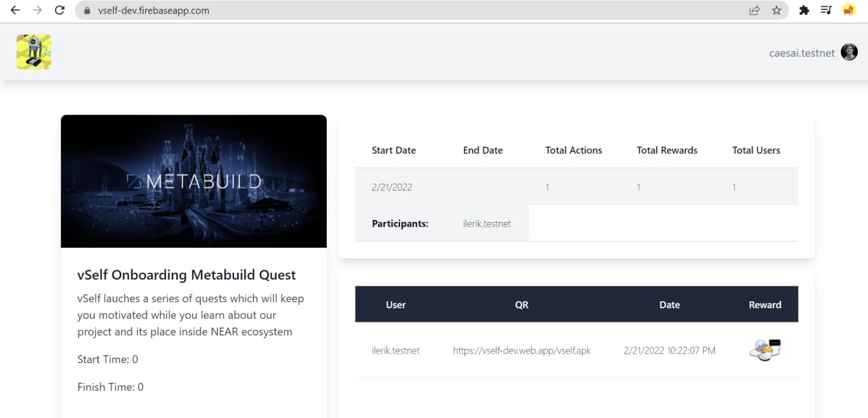Click the Reward header in the dark table

(765, 305)
